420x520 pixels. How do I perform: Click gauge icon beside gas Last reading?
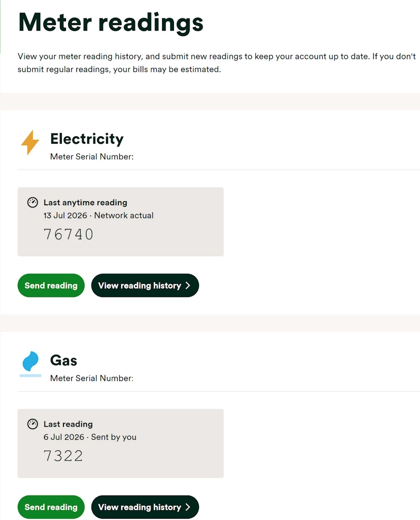pyautogui.click(x=33, y=424)
